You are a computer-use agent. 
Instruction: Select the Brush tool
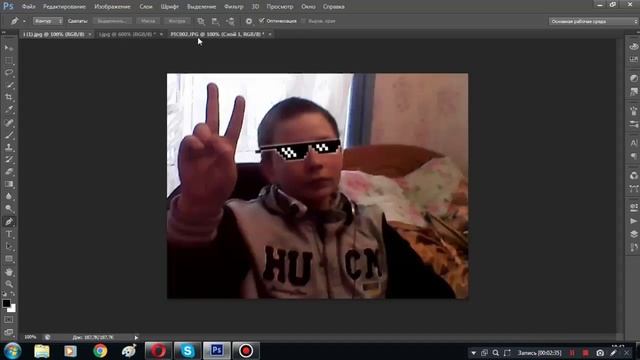[x=9, y=135]
